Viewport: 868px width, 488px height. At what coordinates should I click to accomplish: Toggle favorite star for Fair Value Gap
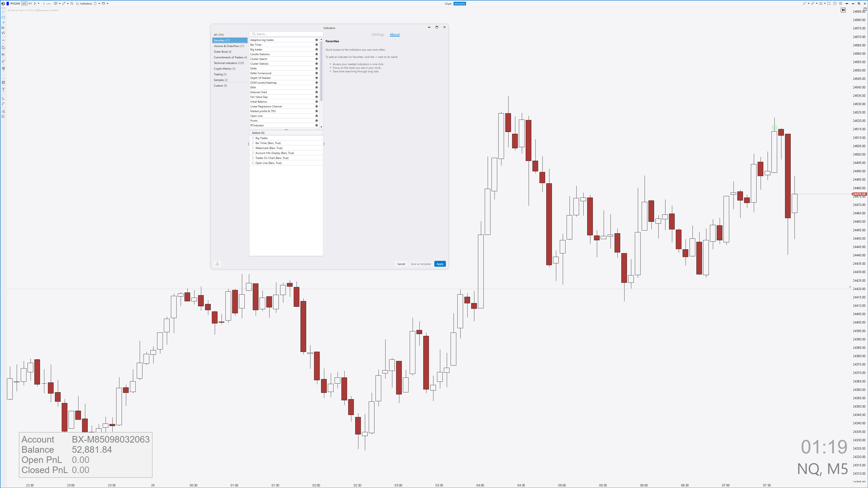point(316,97)
